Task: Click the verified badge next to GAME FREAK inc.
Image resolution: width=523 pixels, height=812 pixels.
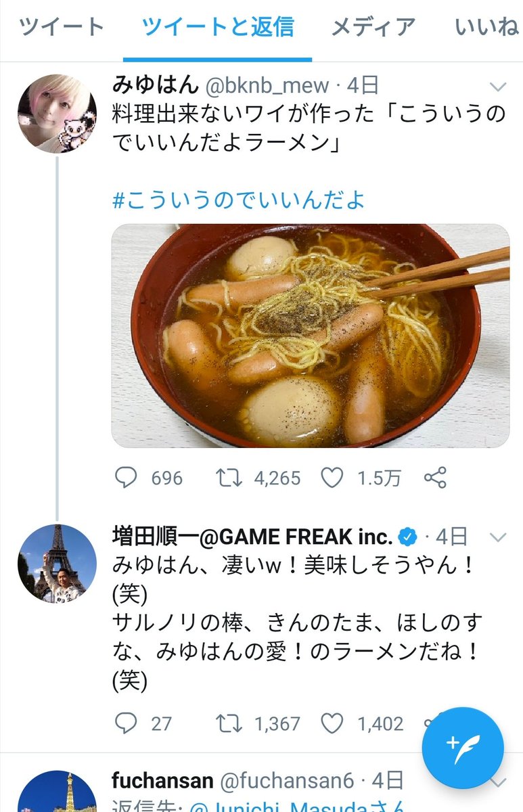Action: click(x=408, y=537)
